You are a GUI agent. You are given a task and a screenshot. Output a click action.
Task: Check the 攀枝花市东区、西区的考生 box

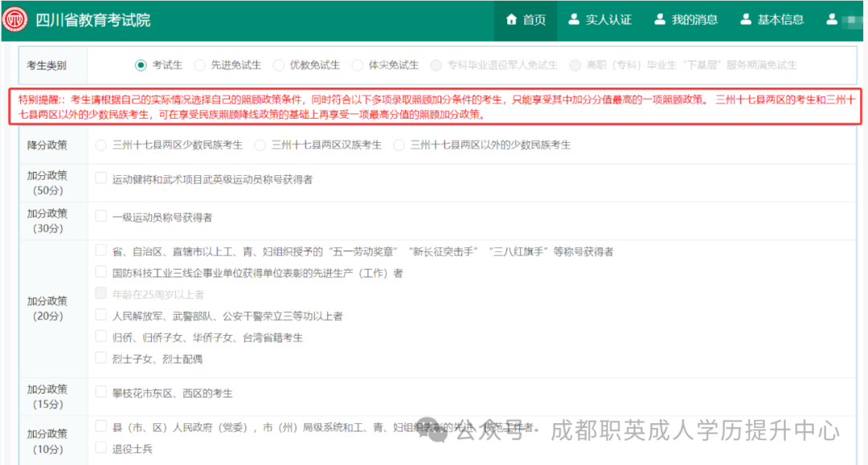coord(100,392)
